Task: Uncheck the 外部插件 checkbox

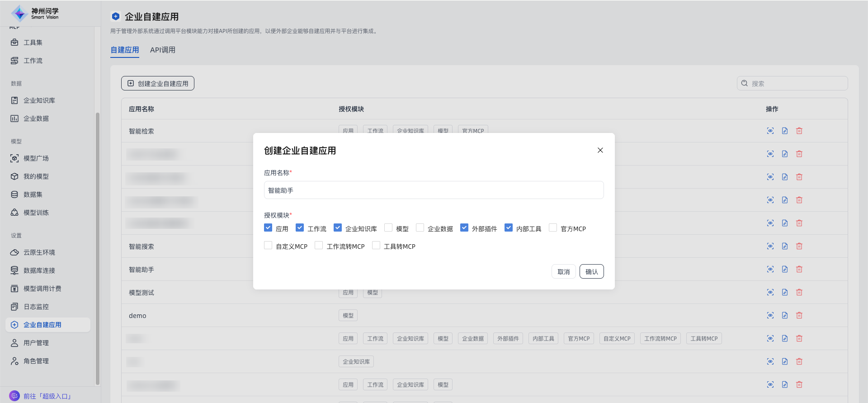Action: click(x=464, y=228)
